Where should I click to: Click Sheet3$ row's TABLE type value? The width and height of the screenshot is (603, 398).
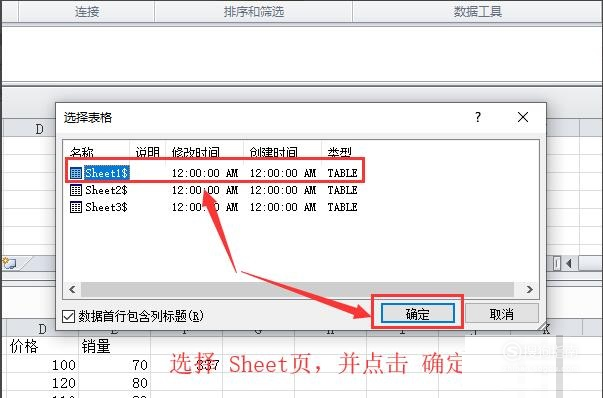[x=342, y=207]
